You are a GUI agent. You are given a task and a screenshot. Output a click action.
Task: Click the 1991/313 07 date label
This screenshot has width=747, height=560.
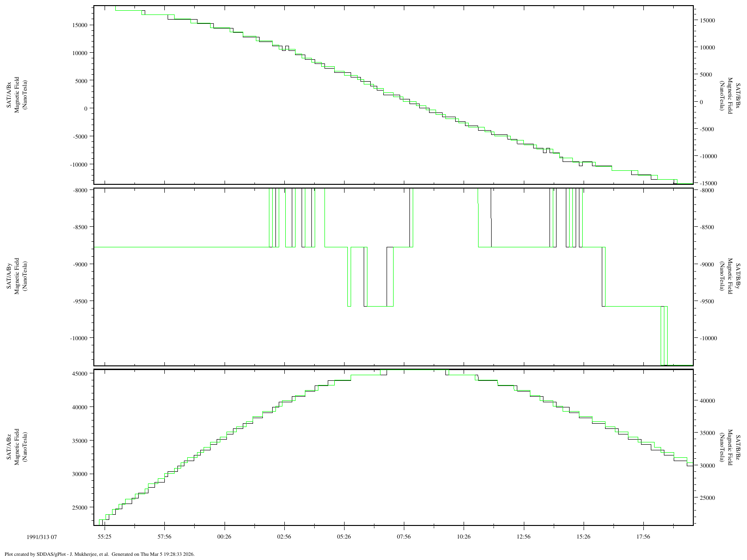[42, 537]
